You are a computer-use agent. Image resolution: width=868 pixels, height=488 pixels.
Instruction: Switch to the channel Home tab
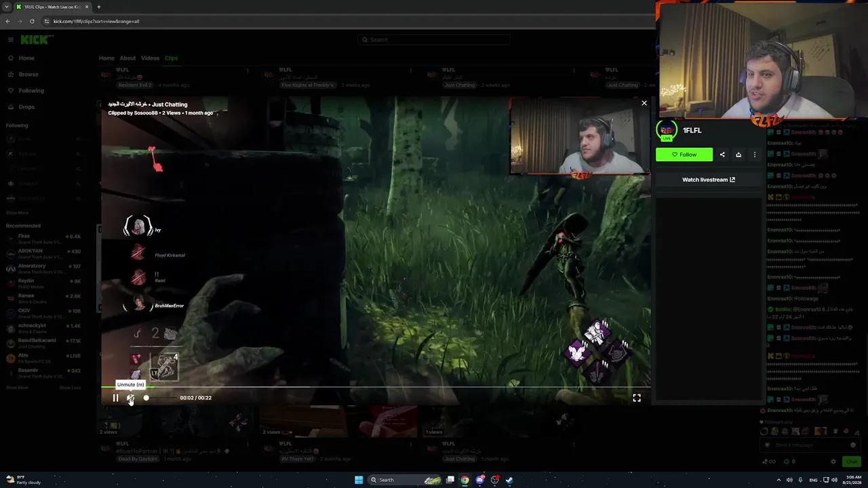pyautogui.click(x=106, y=58)
